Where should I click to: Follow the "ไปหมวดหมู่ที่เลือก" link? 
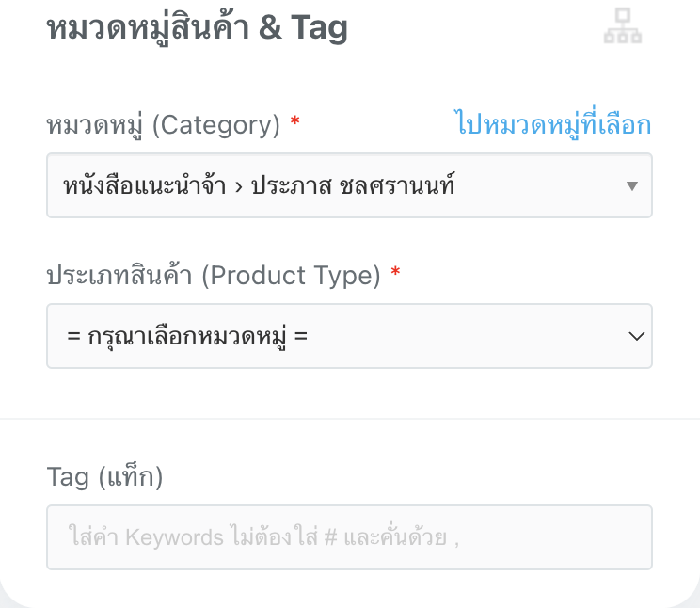tap(552, 124)
